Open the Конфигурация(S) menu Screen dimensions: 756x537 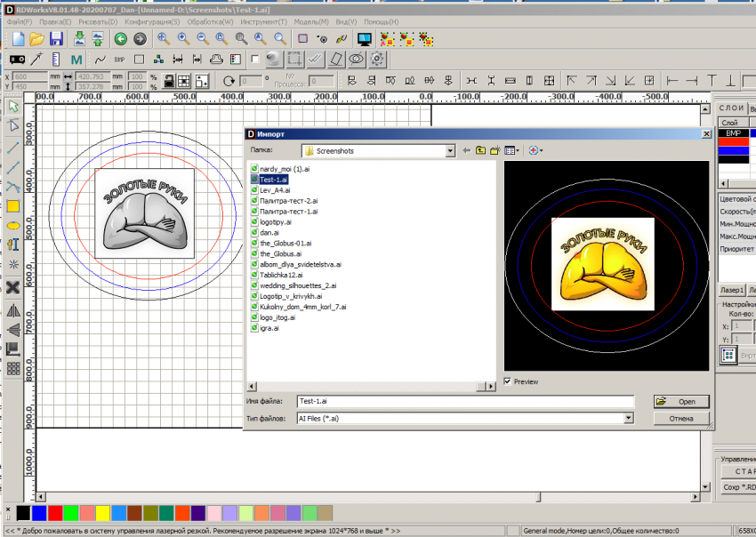[x=152, y=21]
